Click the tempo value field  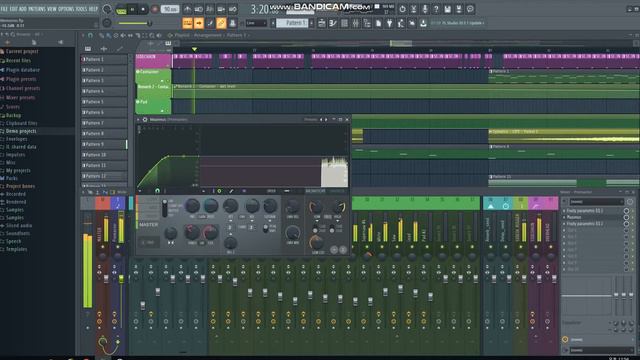[x=170, y=9]
